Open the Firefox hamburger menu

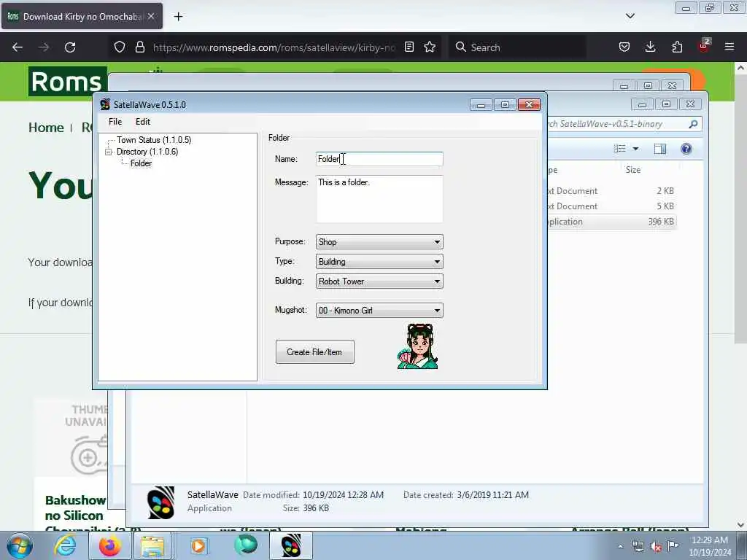point(729,47)
